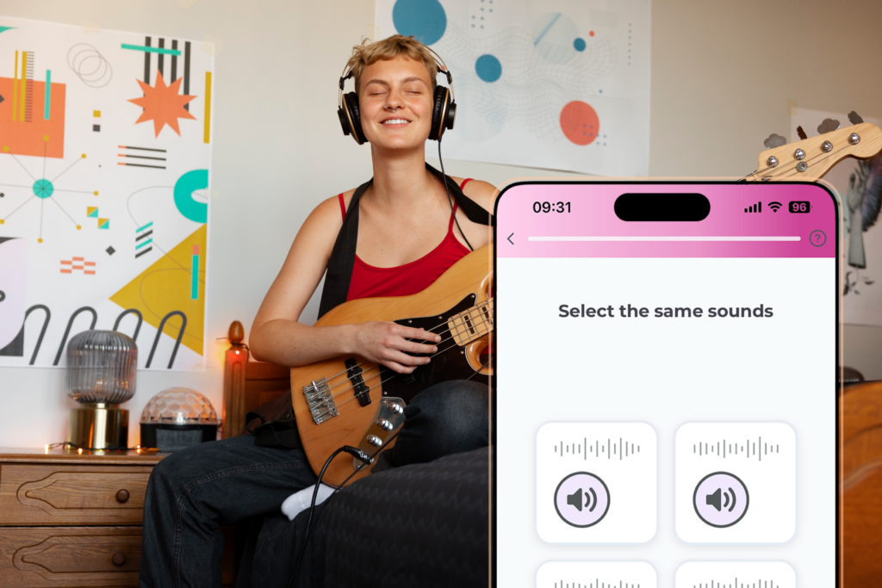The width and height of the screenshot is (882, 588).
Task: Open help via the question mark icon
Action: [x=817, y=238]
